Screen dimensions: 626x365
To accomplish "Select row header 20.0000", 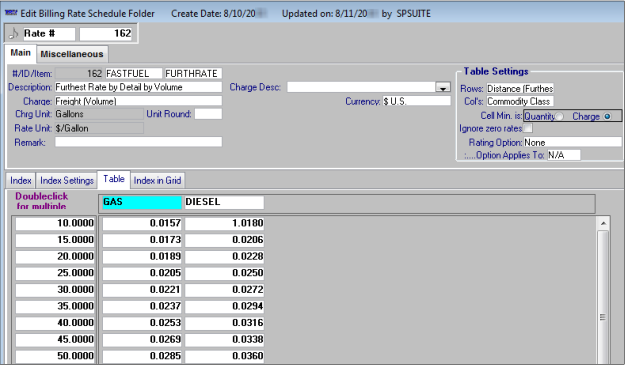I will pyautogui.click(x=55, y=256).
